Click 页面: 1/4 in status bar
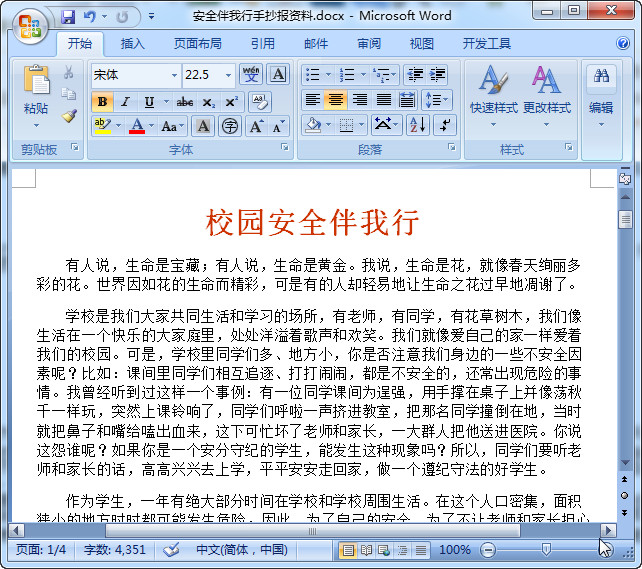Image resolution: width=642 pixels, height=569 pixels. click(41, 549)
